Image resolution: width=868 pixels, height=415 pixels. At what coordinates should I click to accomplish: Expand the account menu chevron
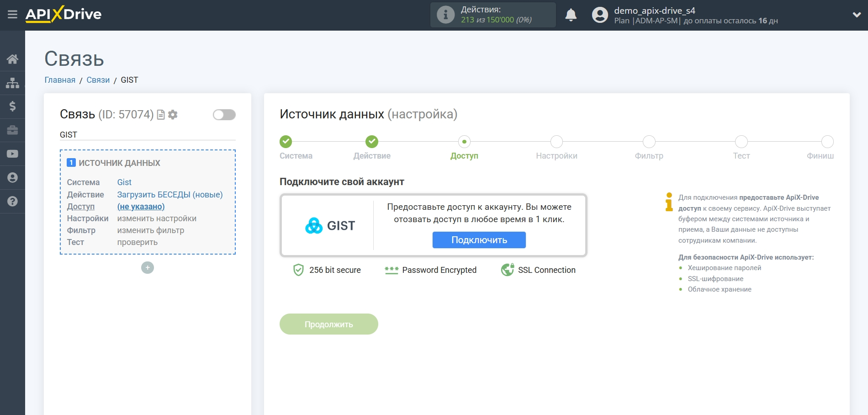click(x=856, y=15)
